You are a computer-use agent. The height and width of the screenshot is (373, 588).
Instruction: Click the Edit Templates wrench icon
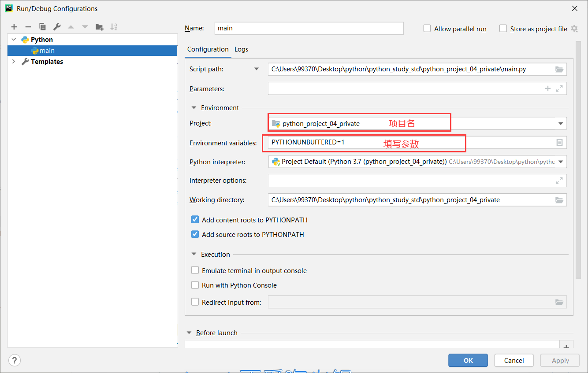pyautogui.click(x=56, y=26)
